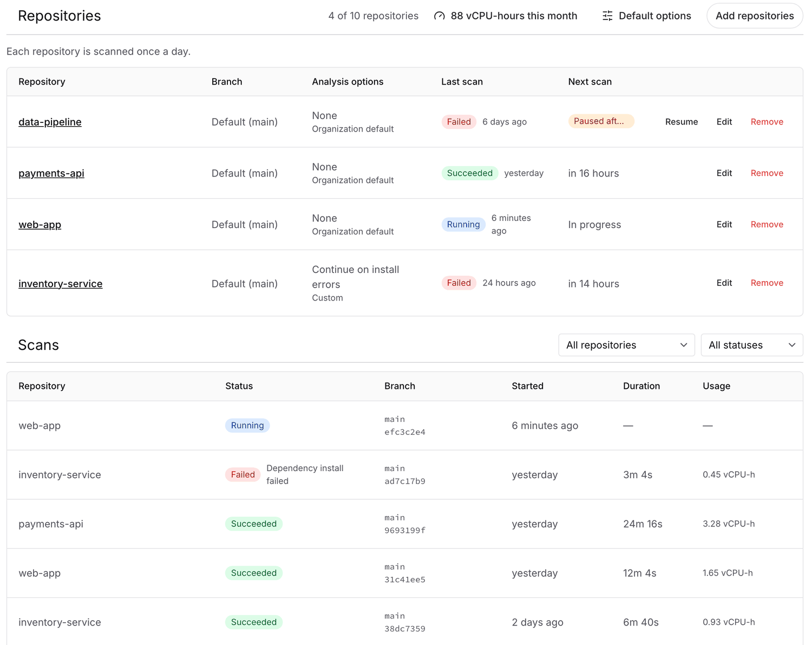The height and width of the screenshot is (645, 812).
Task: Edit the inventory-service repository settings
Action: pyautogui.click(x=724, y=283)
